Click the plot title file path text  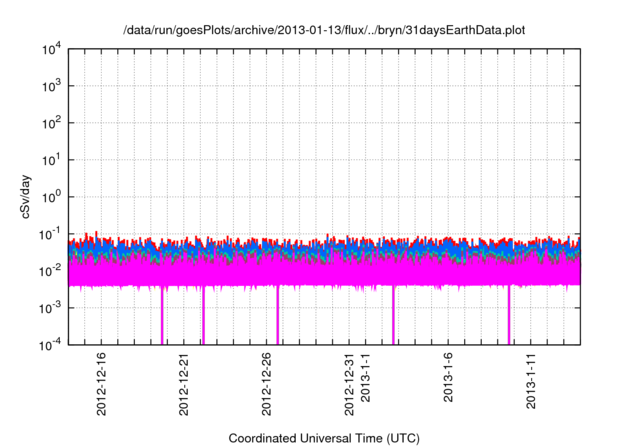tap(324, 30)
